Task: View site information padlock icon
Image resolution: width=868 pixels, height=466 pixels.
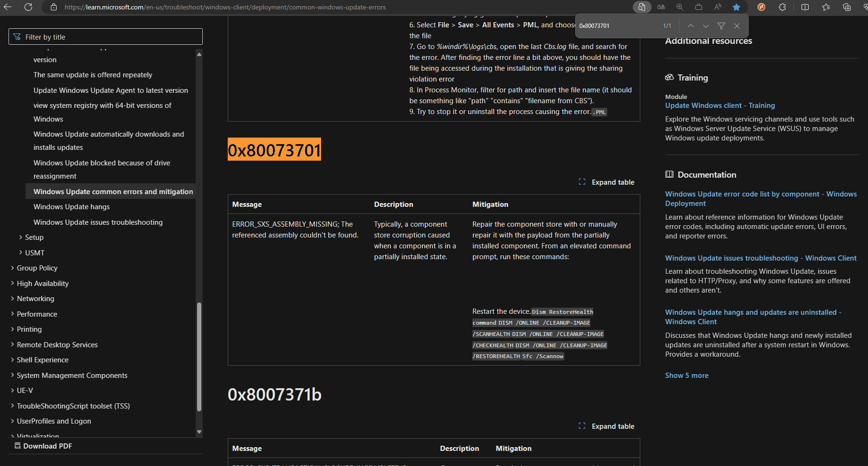Action: tap(54, 7)
